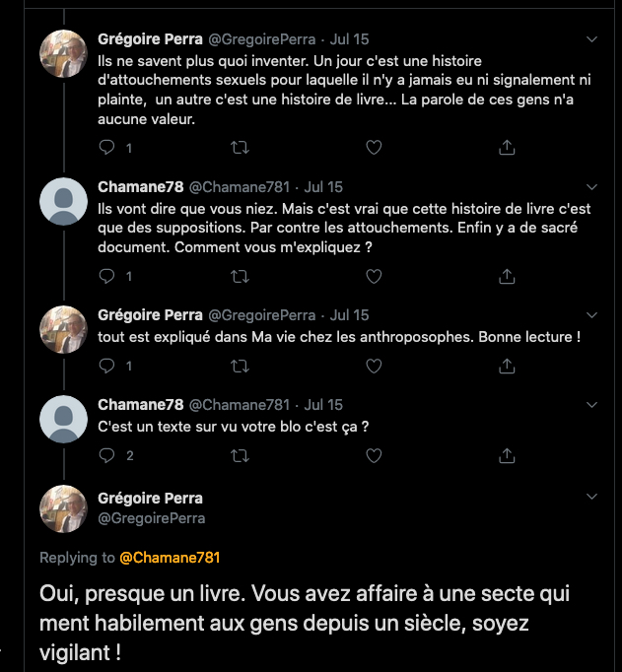The width and height of the screenshot is (622, 672).
Task: Retweet the first Grégoire Perra tweet
Action: pos(240,148)
